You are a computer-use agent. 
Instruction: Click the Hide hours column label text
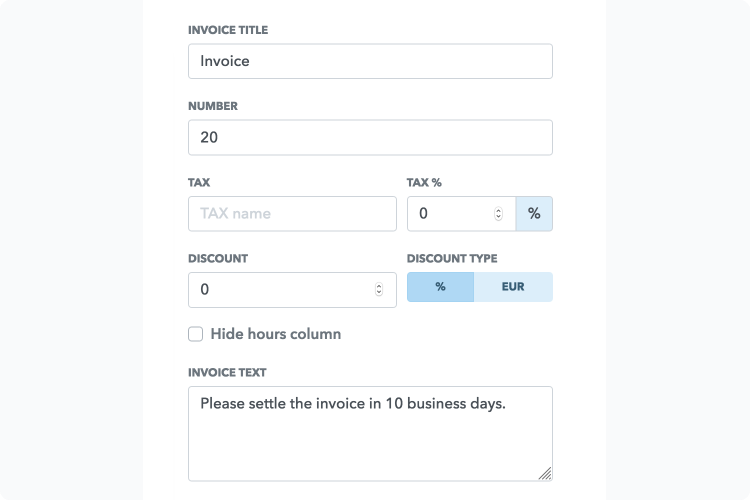point(276,334)
